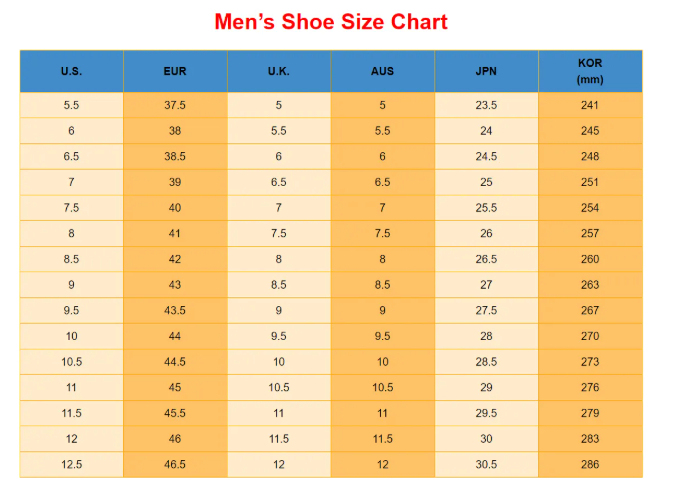Screen dimensions: 676x486
Task: Select the EUR 37.5 cell
Action: coord(175,105)
